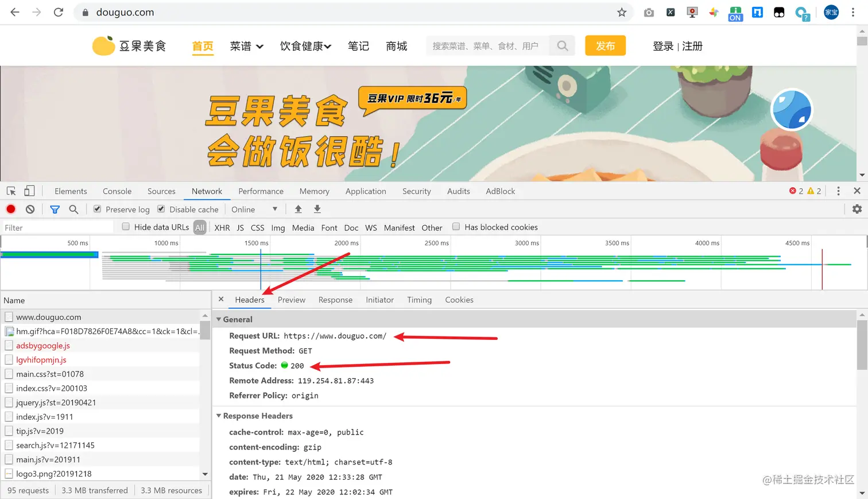This screenshot has height=499, width=868.
Task: Clear the network log
Action: tap(30, 209)
